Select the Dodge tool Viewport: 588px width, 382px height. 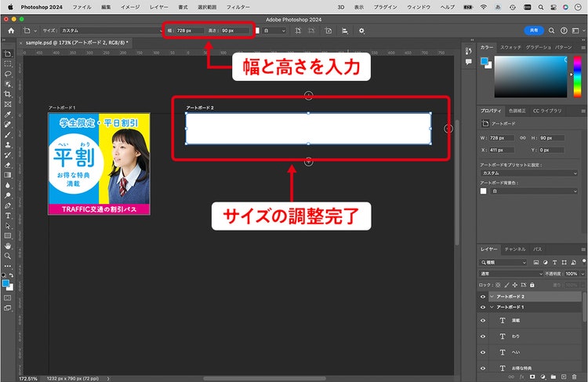point(8,195)
